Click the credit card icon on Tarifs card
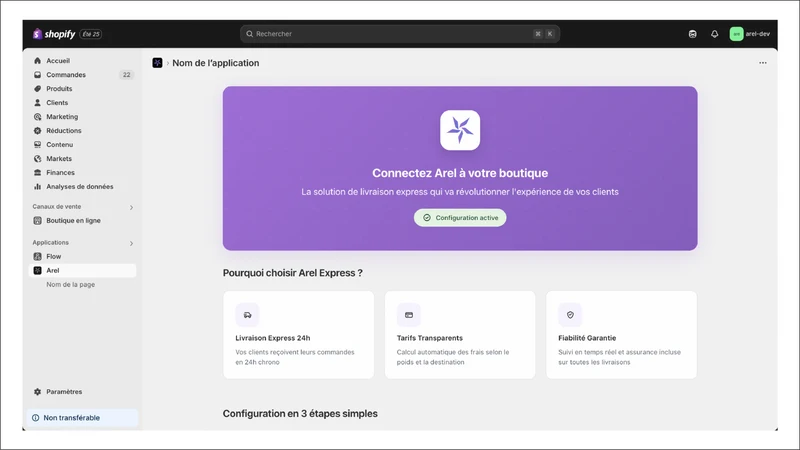 [409, 315]
